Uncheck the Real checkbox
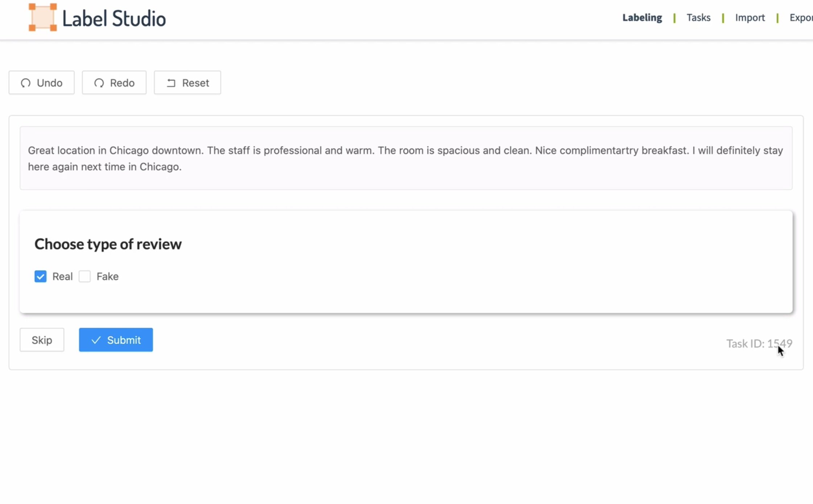This screenshot has height=504, width=813. [x=40, y=276]
